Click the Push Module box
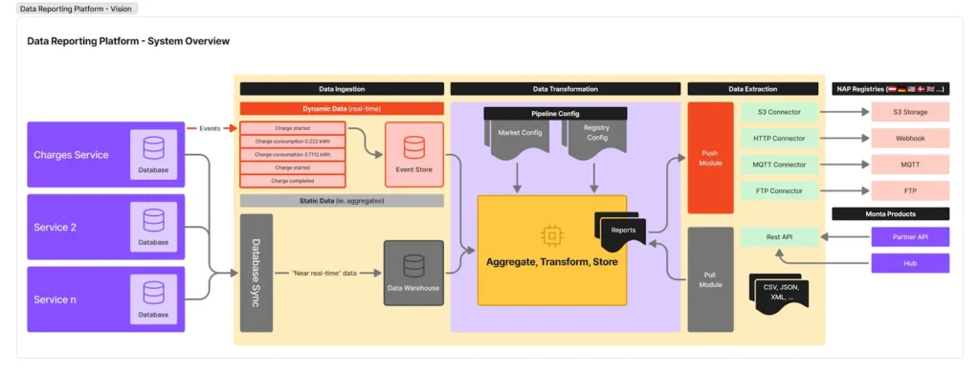 pyautogui.click(x=711, y=158)
